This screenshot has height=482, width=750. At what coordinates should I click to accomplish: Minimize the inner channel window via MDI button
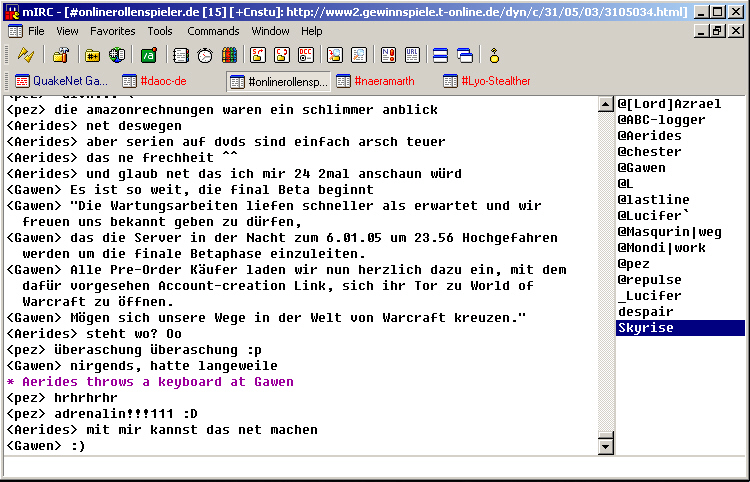pos(702,32)
